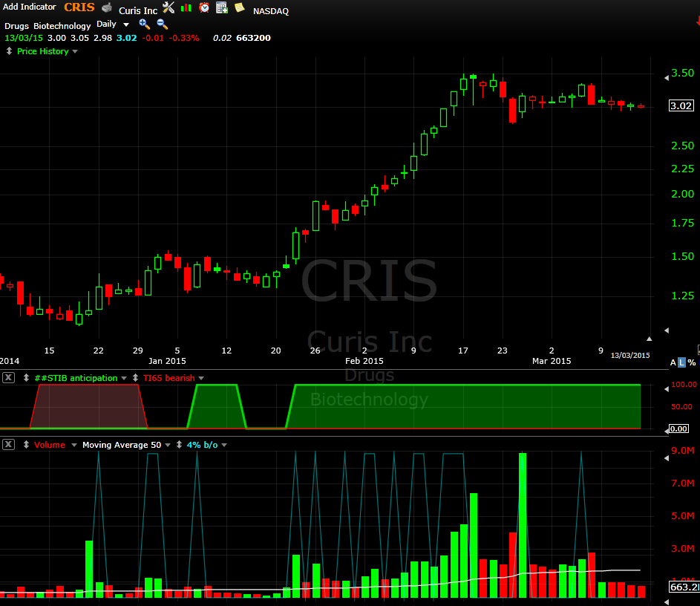Click the Jan 2015 month label
700x606 pixels.
pos(167,361)
